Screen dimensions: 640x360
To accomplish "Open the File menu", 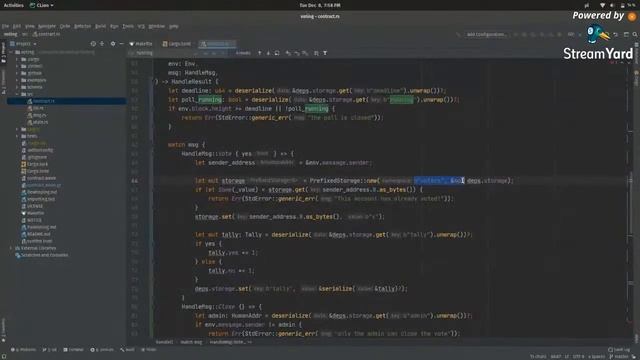I will [5, 26].
